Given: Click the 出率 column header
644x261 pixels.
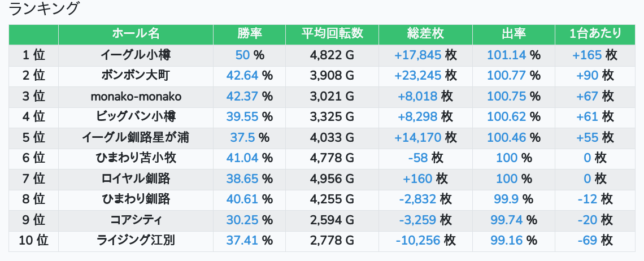Looking at the screenshot, I should (514, 34).
